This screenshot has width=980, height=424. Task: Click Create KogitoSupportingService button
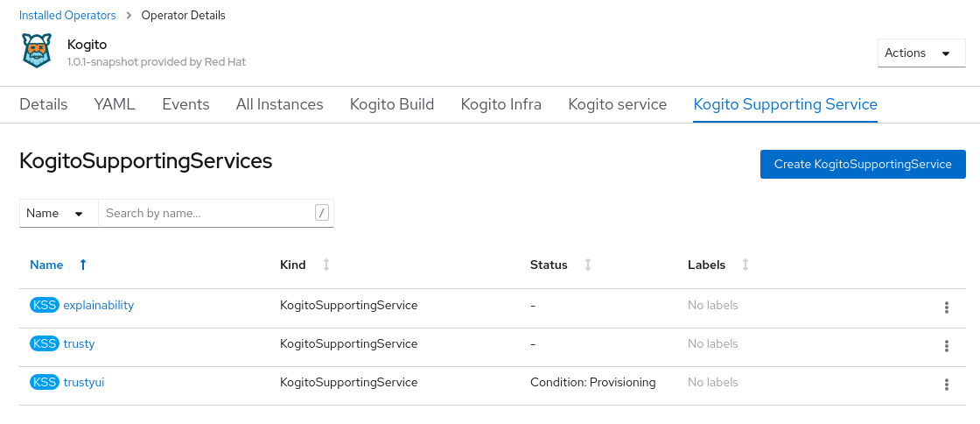(x=863, y=164)
